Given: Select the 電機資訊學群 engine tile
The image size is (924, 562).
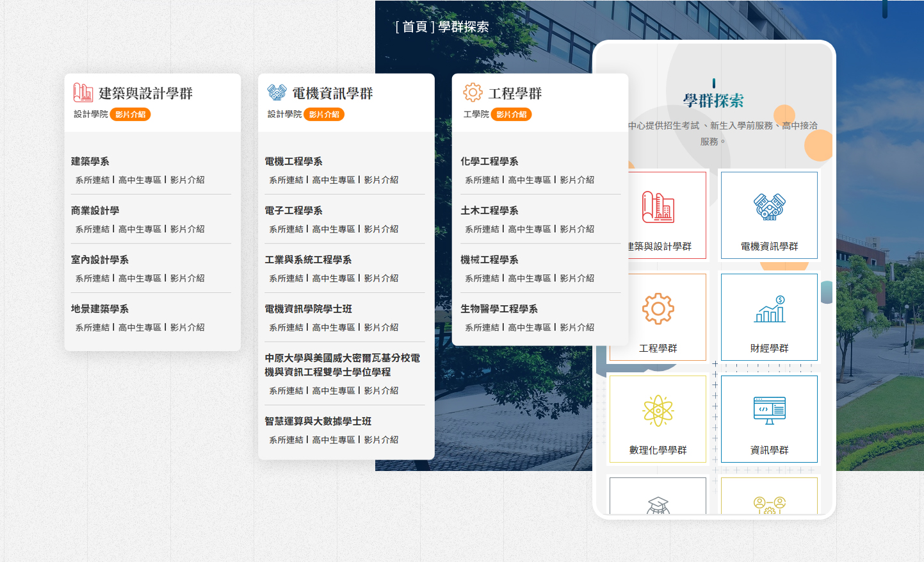Looking at the screenshot, I should point(769,215).
